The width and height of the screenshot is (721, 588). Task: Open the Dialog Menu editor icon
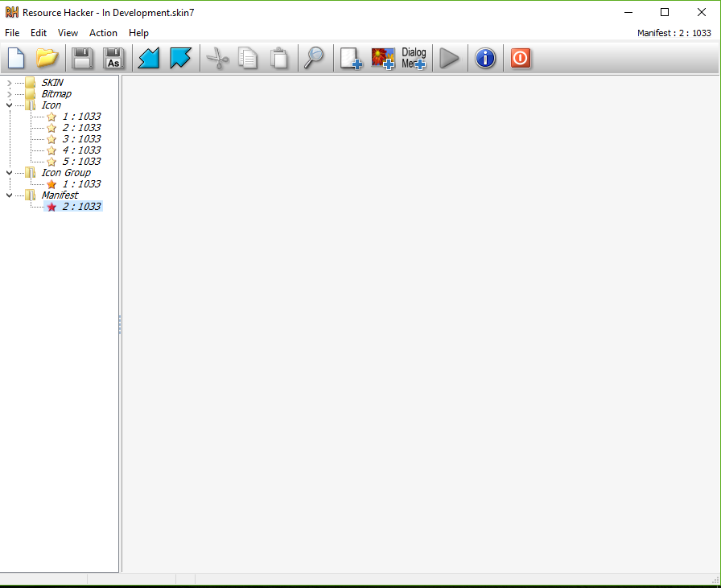(414, 58)
